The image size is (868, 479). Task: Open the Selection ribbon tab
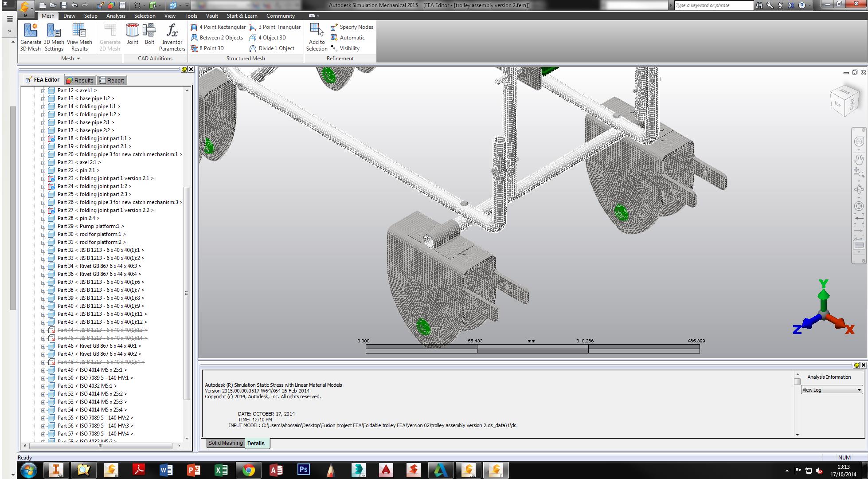pos(145,16)
